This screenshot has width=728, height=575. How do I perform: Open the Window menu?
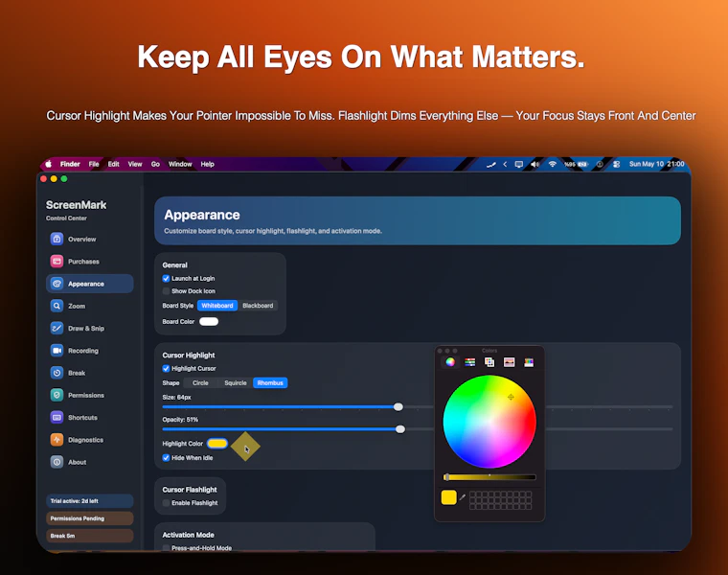pos(180,164)
